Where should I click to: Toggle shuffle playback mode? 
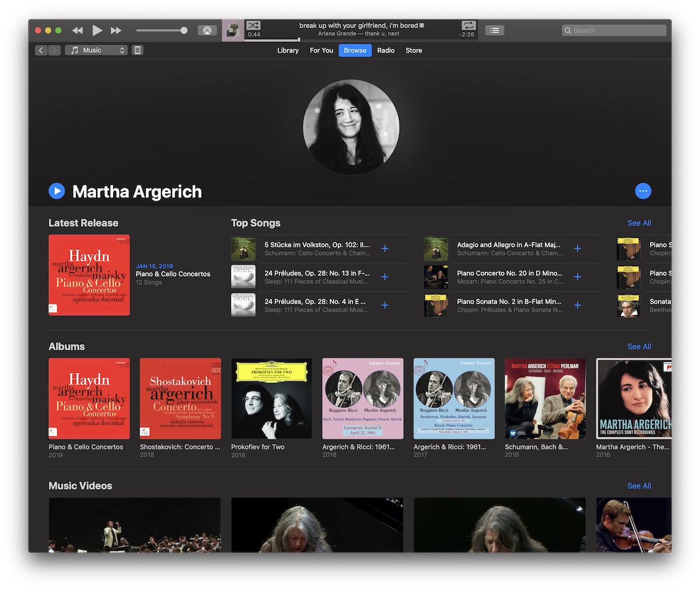[253, 26]
